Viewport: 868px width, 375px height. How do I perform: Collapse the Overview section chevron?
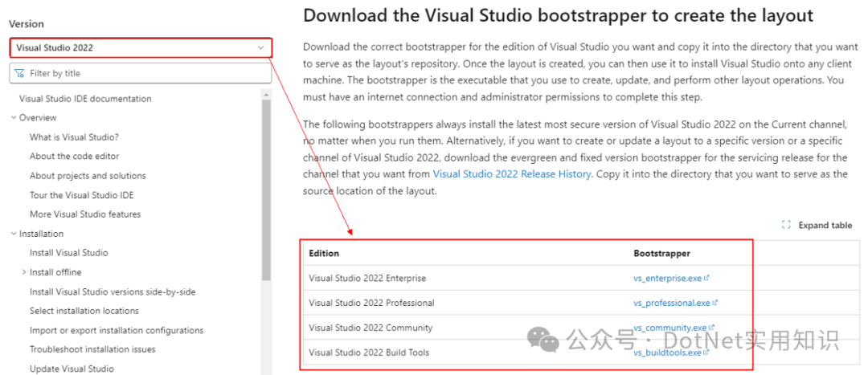[14, 117]
